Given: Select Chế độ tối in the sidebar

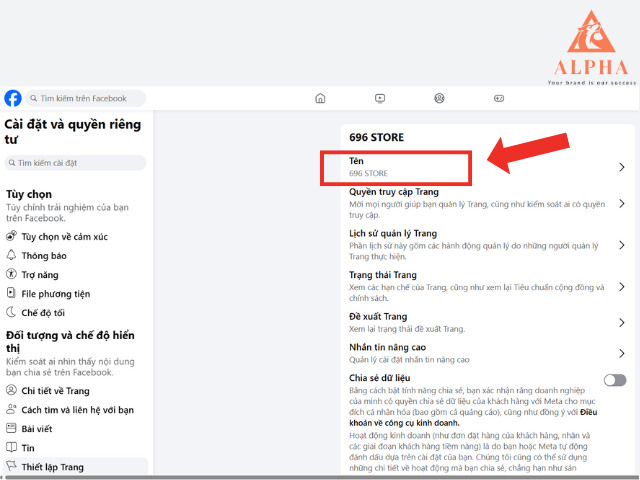Looking at the screenshot, I should 76,313.
